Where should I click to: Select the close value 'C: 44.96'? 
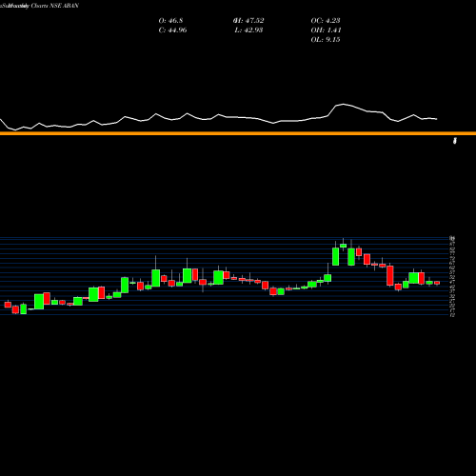[x=172, y=30]
